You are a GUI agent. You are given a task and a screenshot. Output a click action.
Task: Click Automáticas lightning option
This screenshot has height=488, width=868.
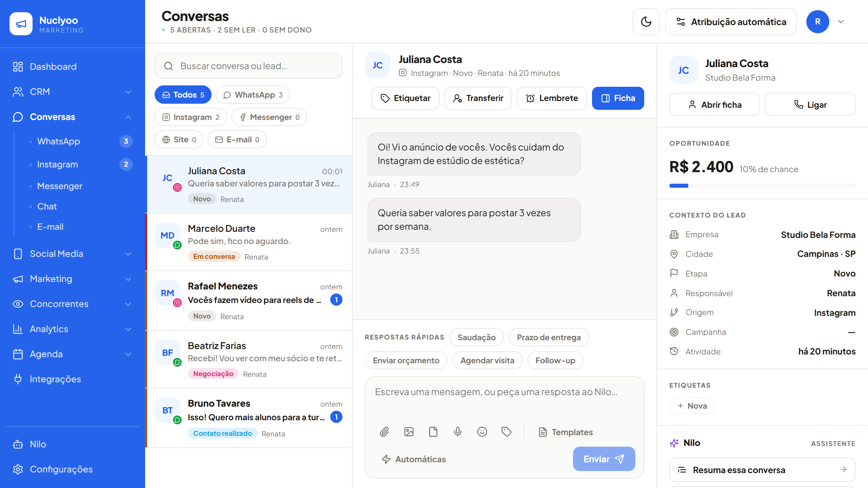tap(414, 459)
